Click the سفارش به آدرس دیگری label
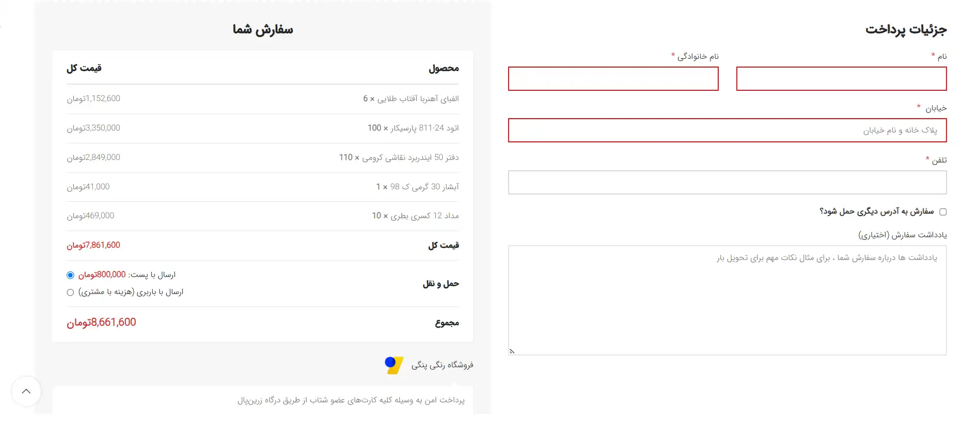The height and width of the screenshot is (421, 980). 877,212
